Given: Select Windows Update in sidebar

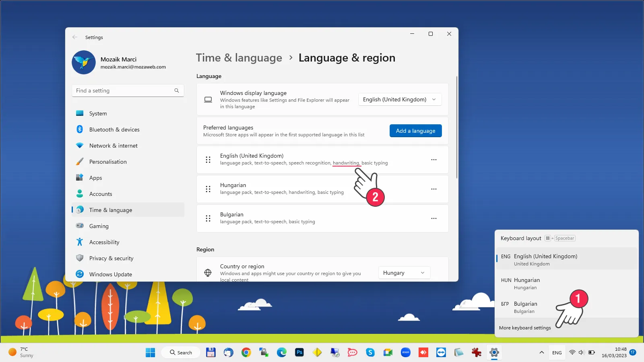Looking at the screenshot, I should (x=110, y=274).
